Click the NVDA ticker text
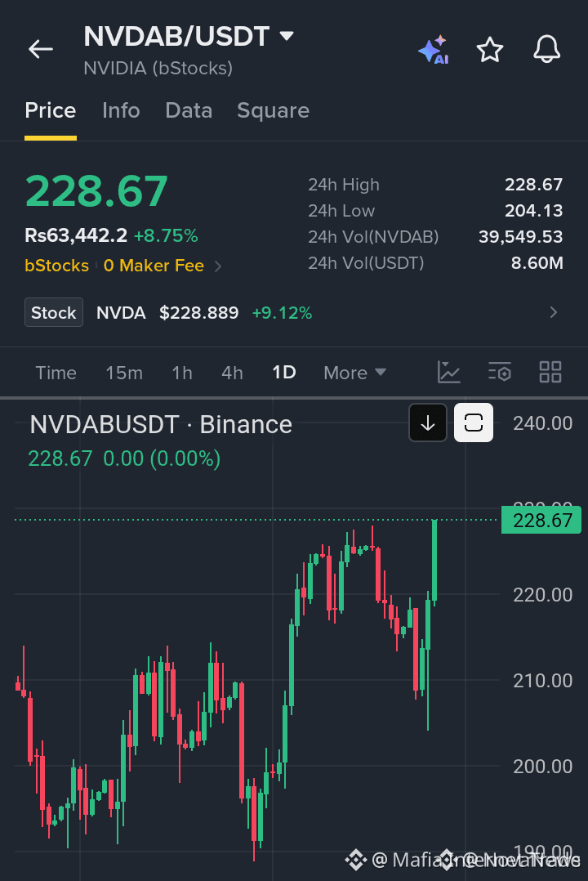Screen dimensions: 588x881 pyautogui.click(x=121, y=313)
